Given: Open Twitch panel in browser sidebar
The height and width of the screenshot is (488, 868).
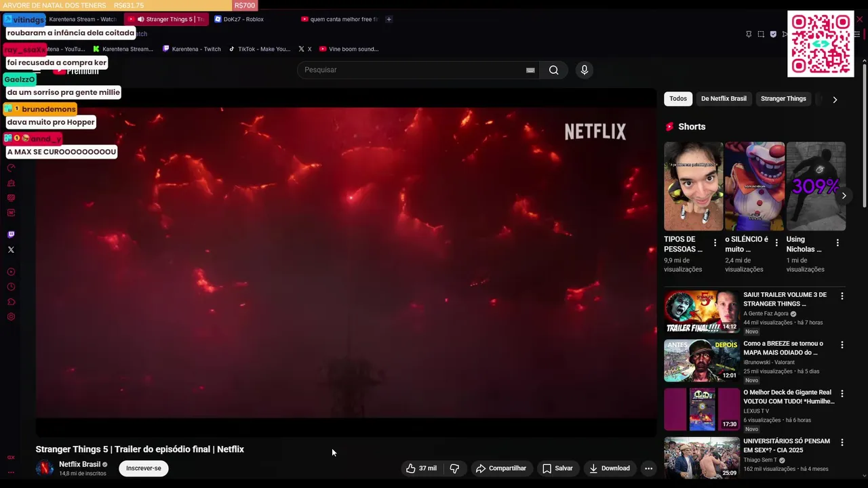Looking at the screenshot, I should (x=11, y=235).
